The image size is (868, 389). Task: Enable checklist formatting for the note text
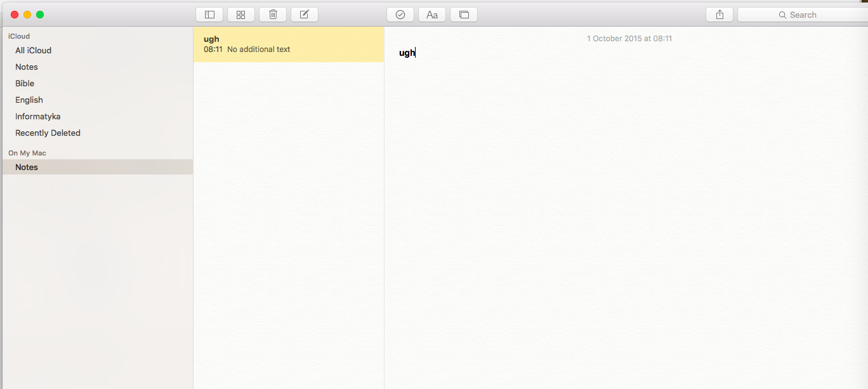coord(400,14)
